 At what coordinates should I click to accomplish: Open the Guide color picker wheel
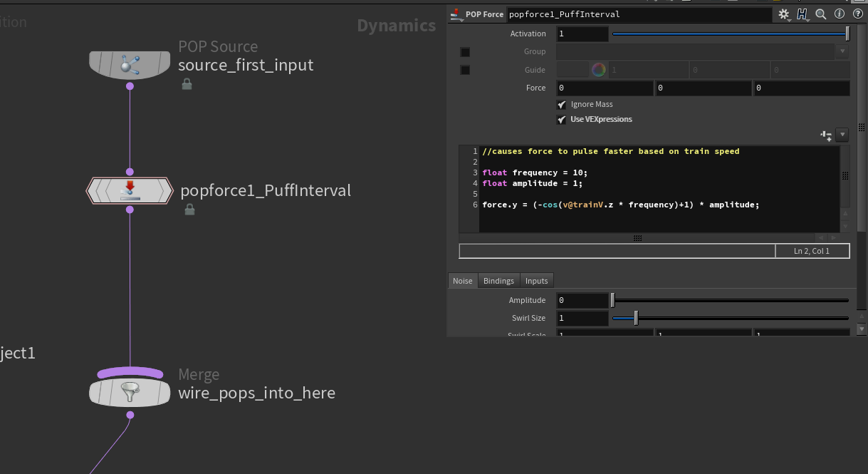(598, 70)
